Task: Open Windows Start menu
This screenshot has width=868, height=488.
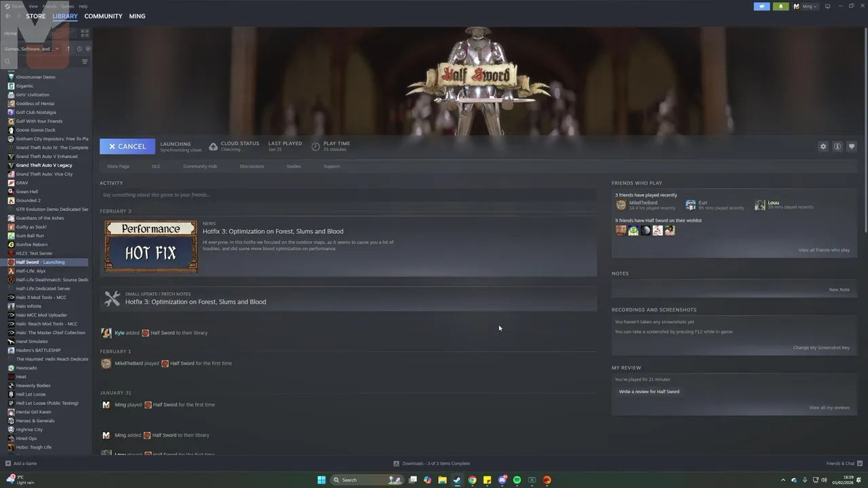Action: (321, 480)
